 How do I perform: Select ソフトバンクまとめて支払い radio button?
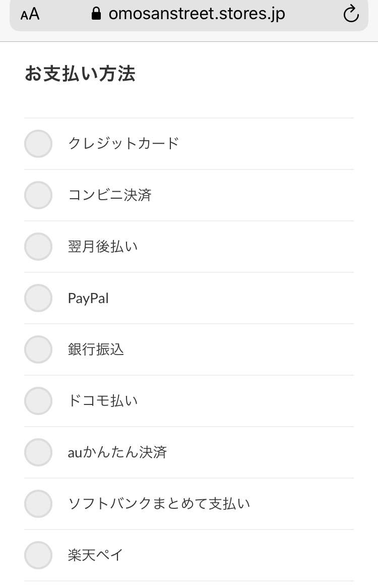(38, 504)
